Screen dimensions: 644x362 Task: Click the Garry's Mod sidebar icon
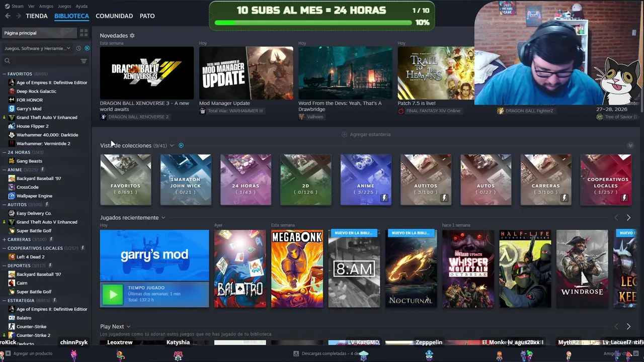click(12, 109)
